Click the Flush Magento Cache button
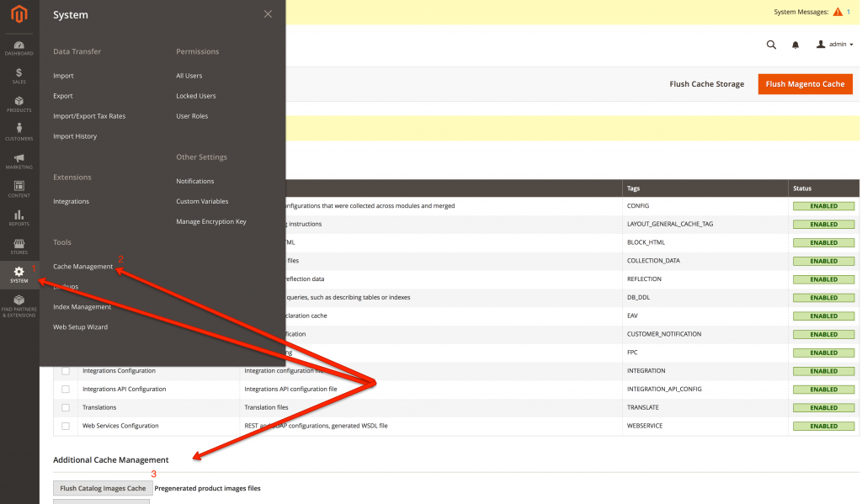The width and height of the screenshot is (862, 504). tap(805, 84)
